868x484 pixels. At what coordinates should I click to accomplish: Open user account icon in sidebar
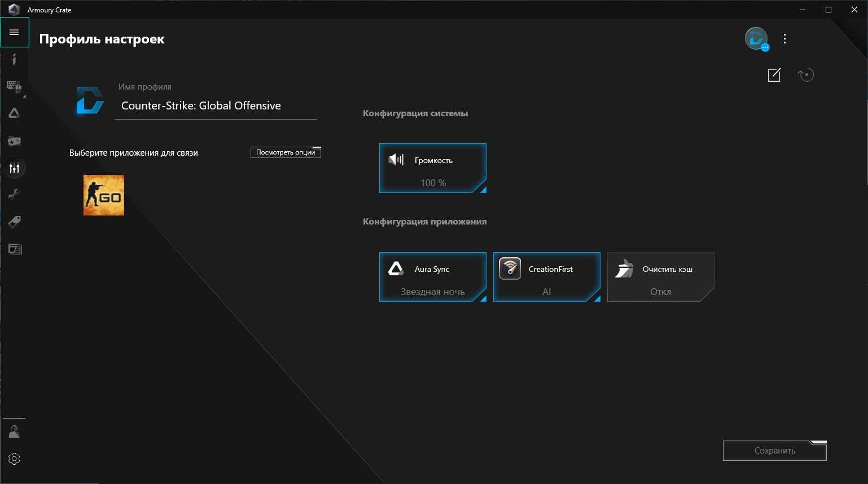(x=14, y=432)
